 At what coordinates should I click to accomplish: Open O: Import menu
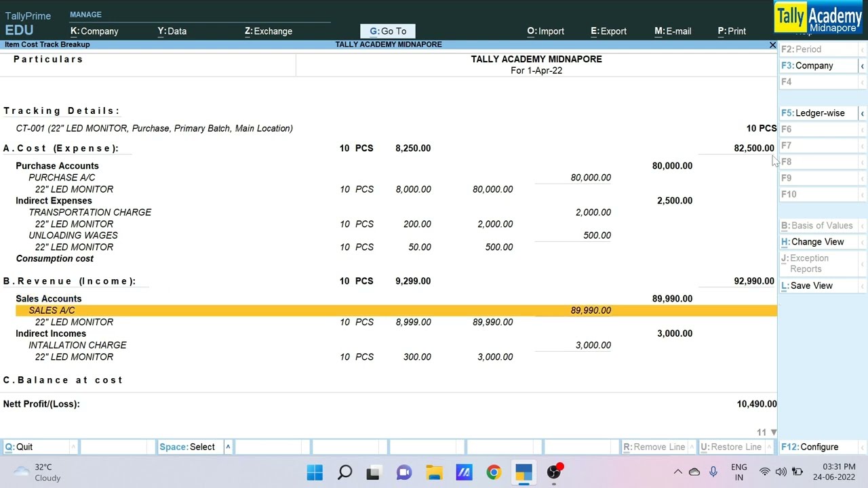546,31
